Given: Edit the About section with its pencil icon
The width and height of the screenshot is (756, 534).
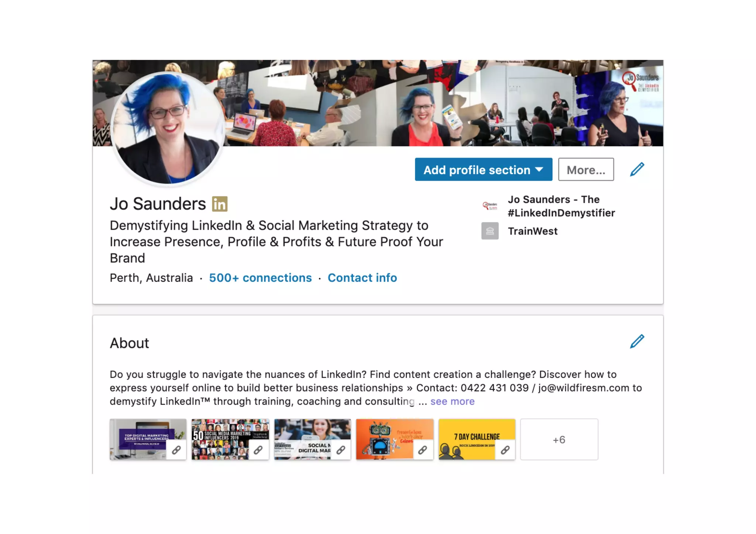Looking at the screenshot, I should pos(637,341).
